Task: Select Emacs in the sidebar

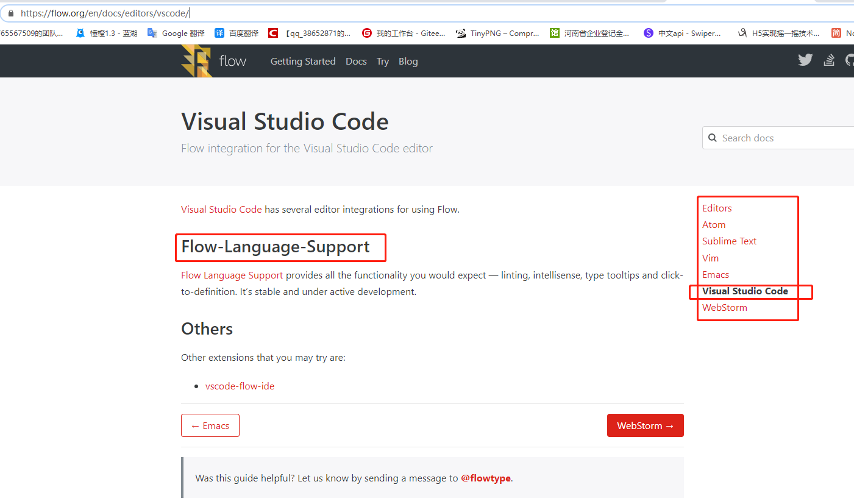Action: pyautogui.click(x=716, y=275)
